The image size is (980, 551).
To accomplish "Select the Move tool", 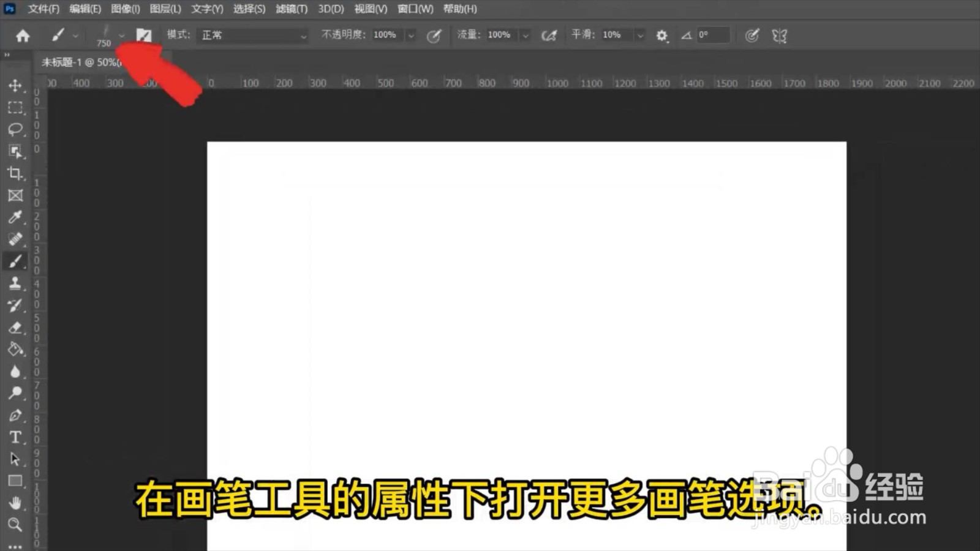I will tap(15, 85).
